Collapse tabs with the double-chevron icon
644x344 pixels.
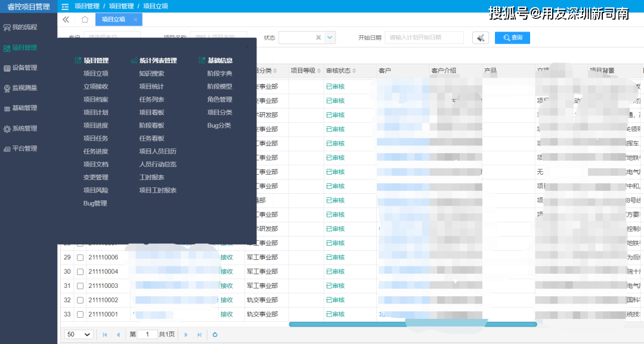click(x=66, y=20)
